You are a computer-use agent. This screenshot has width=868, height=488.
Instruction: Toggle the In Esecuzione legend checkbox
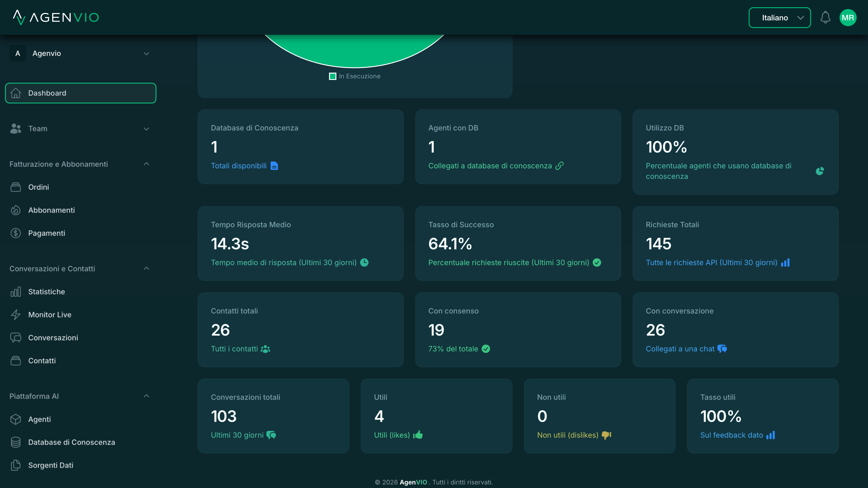pyautogui.click(x=333, y=76)
